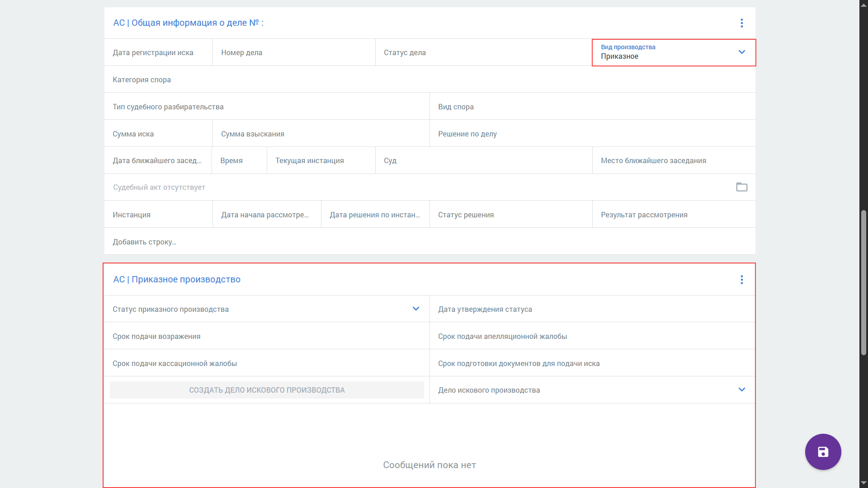
Task: Click the Дата начала рассмотрения field
Action: click(267, 215)
